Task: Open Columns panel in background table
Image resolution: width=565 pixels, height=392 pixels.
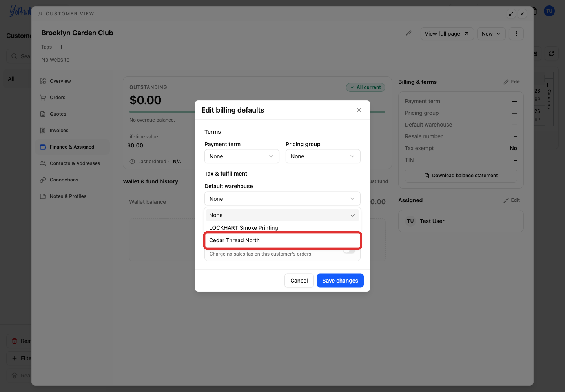Action: [x=549, y=96]
